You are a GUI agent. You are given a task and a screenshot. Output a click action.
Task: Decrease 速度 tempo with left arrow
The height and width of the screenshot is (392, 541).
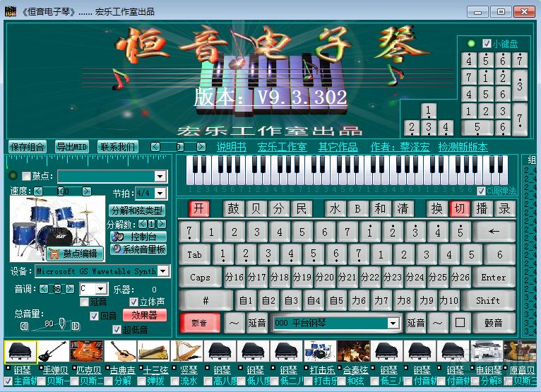pos(38,191)
